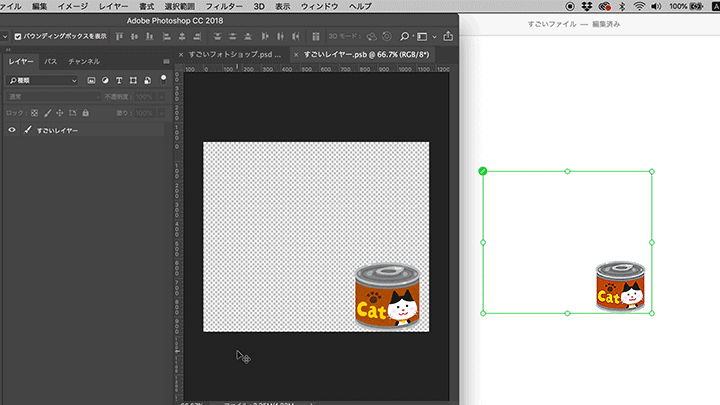
Task: Open the search magnifier in options bar
Action: (x=404, y=36)
